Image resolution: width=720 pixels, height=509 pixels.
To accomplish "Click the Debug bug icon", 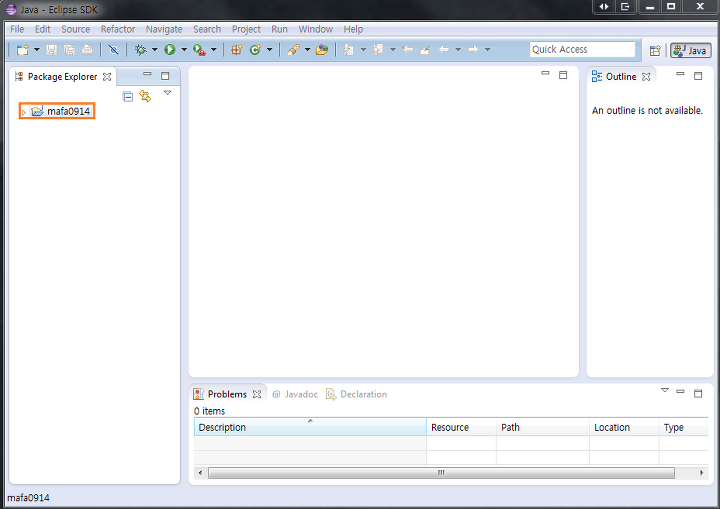I will click(141, 50).
